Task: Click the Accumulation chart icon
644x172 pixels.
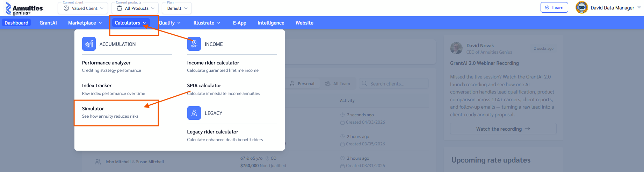Action: tap(89, 44)
